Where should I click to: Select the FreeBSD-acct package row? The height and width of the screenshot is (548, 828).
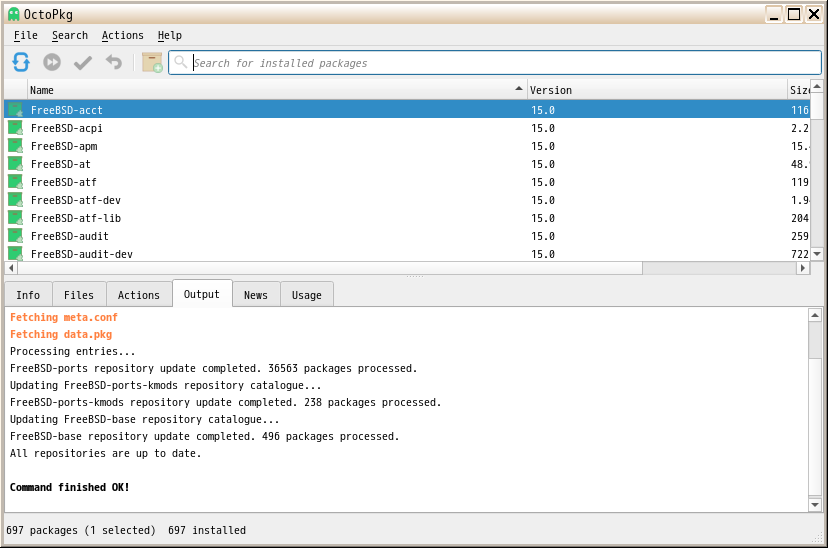click(x=407, y=110)
